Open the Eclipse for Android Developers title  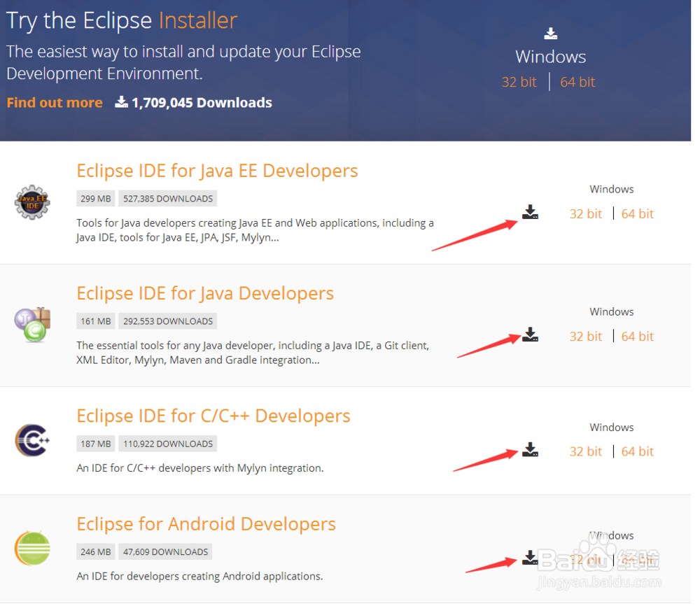coord(206,524)
